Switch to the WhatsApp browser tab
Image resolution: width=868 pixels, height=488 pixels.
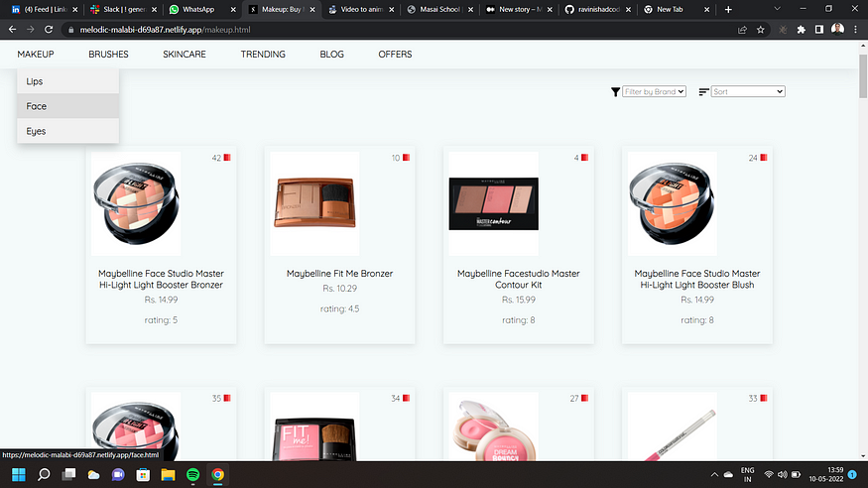202,9
